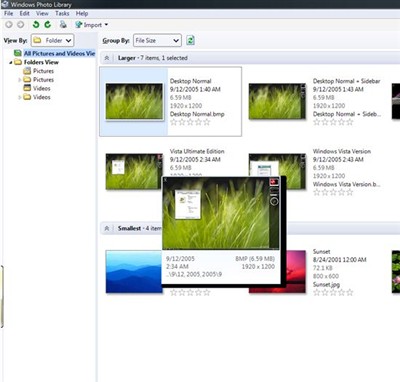Open the Edit menu

[x=24, y=13]
